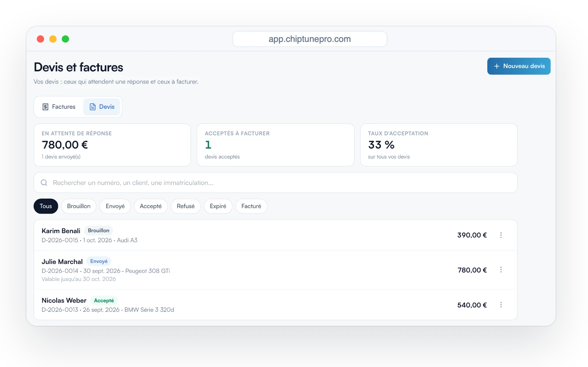This screenshot has width=588, height=367.
Task: Filter quotes by Brouillon status
Action: (79, 206)
